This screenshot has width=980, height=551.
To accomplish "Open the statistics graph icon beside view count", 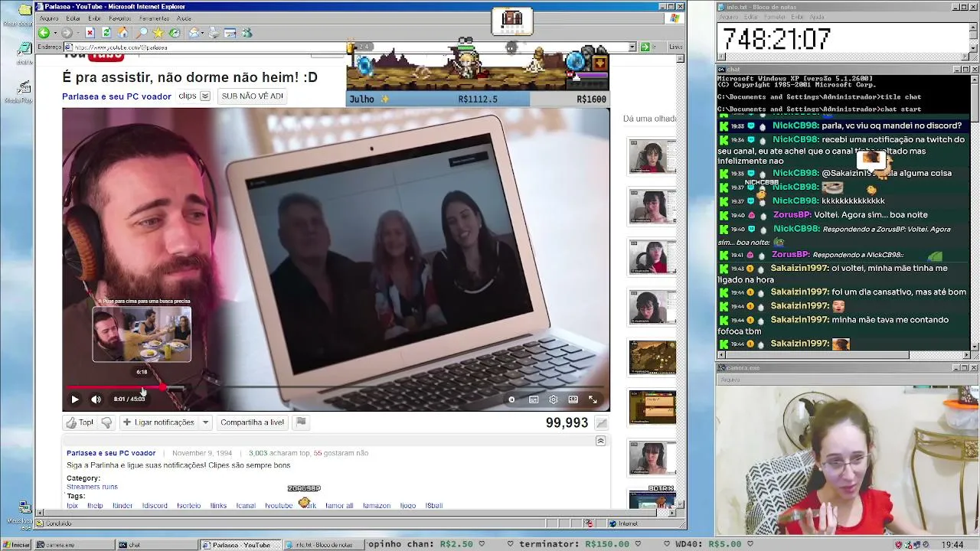I will click(602, 423).
